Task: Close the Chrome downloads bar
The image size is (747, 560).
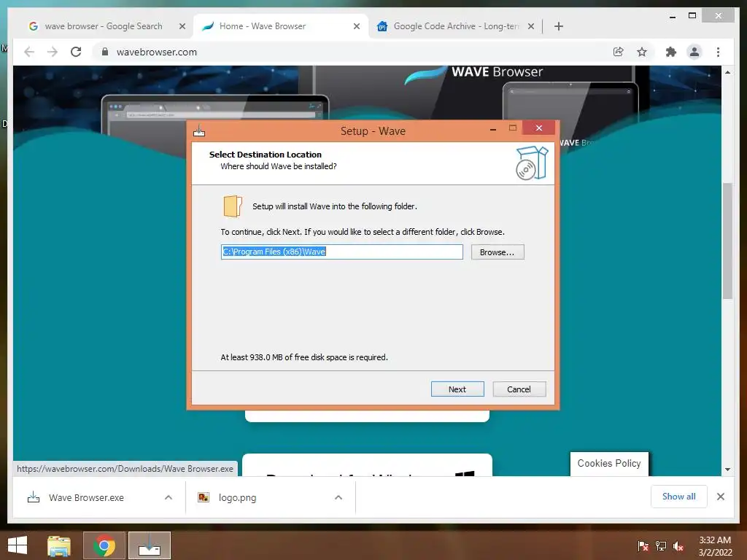Action: click(x=720, y=497)
